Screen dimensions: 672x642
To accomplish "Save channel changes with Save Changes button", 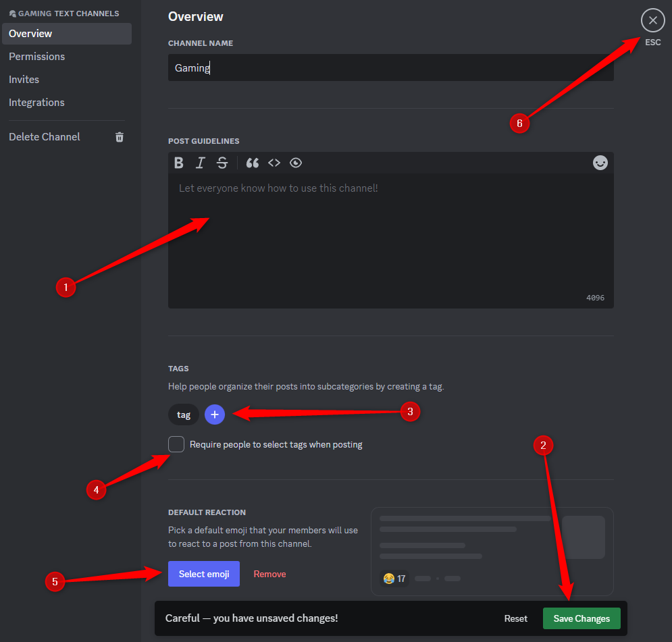I will click(x=581, y=618).
